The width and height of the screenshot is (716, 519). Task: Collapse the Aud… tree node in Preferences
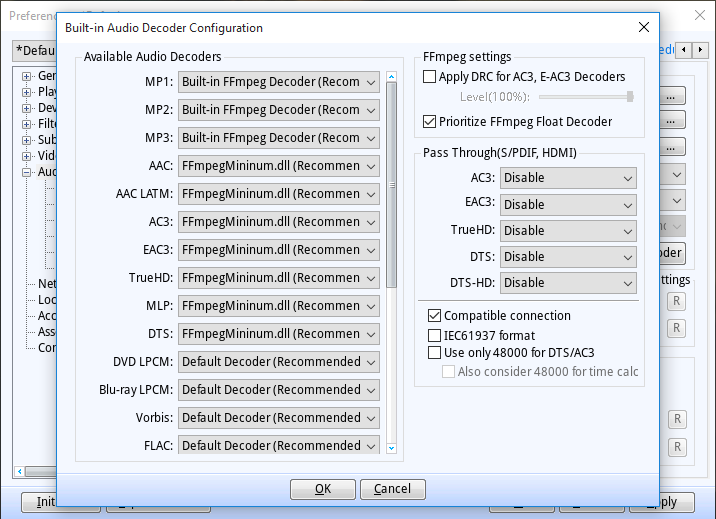[x=26, y=172]
